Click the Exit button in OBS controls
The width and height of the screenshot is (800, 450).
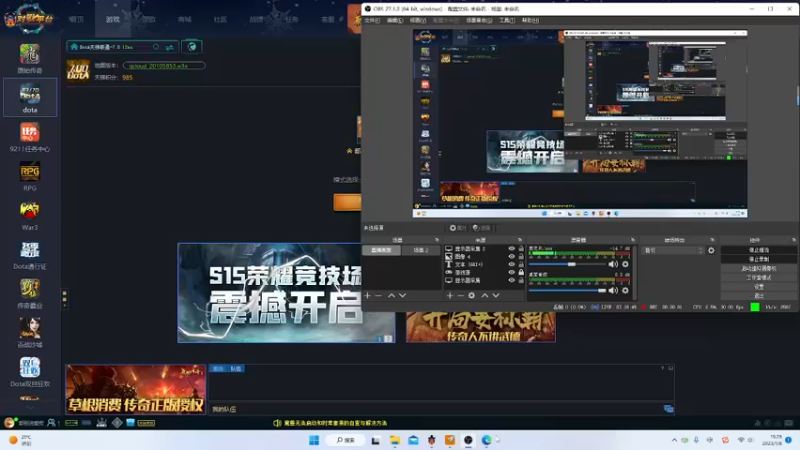tap(759, 296)
